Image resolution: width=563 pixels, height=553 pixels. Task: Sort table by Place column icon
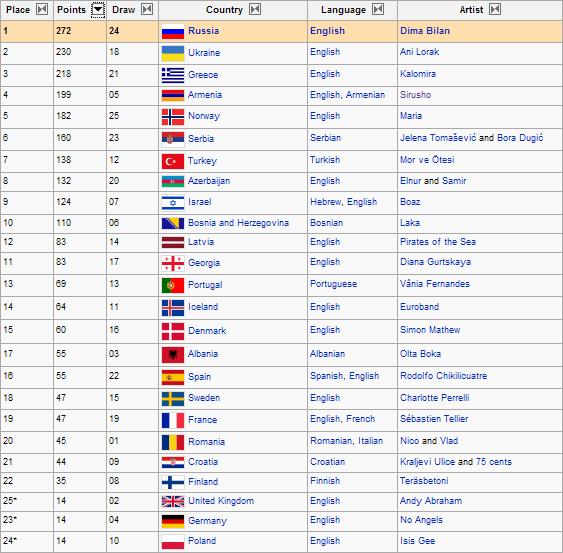click(42, 9)
